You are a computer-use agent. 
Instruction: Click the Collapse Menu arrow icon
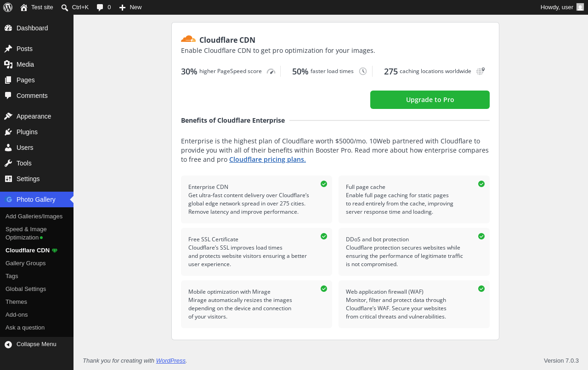pyautogui.click(x=8, y=344)
